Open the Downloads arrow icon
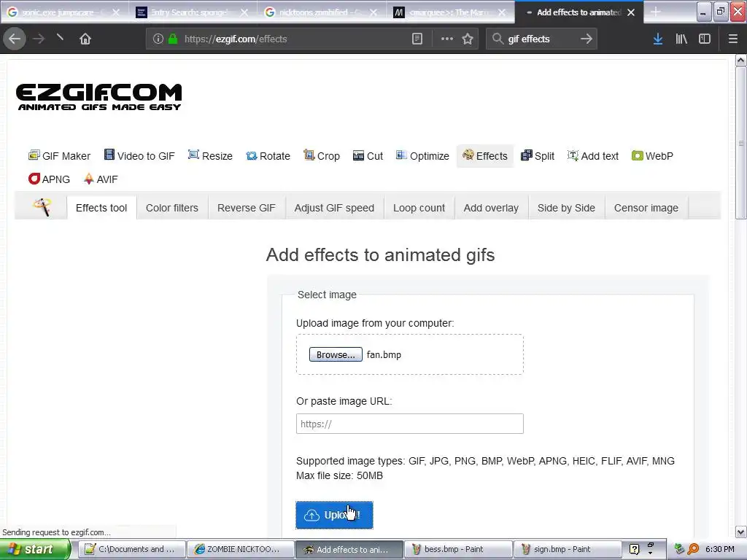 (658, 39)
